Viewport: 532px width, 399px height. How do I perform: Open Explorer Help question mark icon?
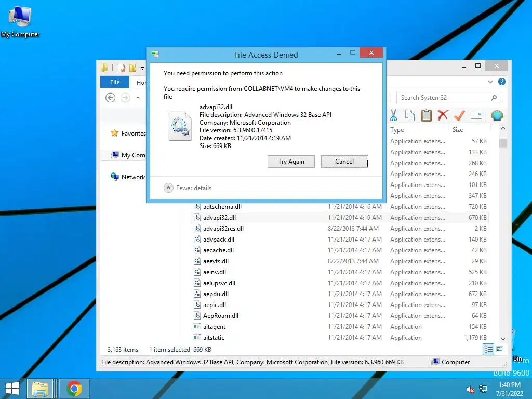[502, 82]
